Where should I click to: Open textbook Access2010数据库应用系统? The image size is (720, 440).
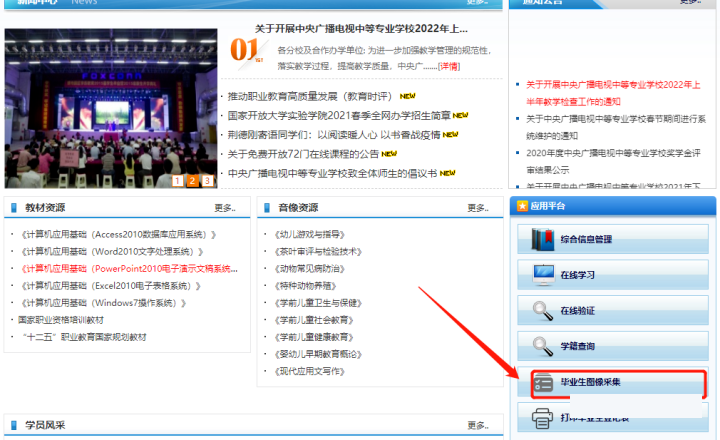(x=118, y=235)
